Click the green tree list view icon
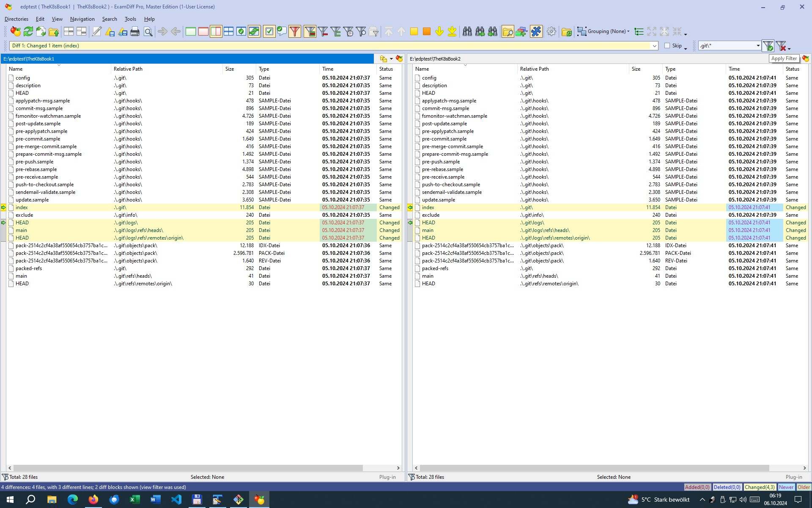 pyautogui.click(x=639, y=31)
